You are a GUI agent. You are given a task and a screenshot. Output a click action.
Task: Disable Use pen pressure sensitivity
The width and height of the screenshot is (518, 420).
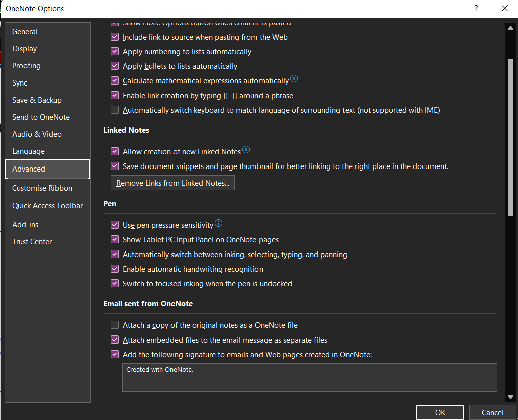[115, 225]
